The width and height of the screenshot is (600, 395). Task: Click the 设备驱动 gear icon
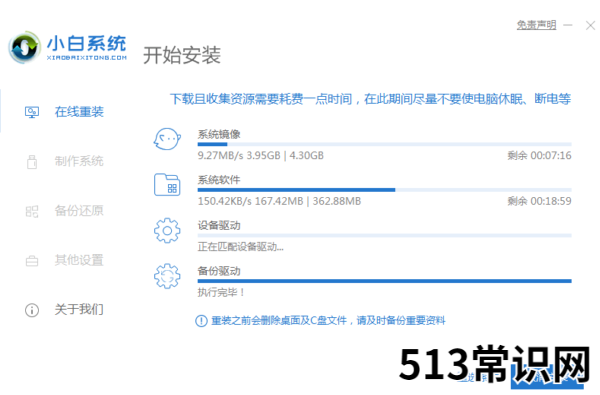(x=167, y=230)
